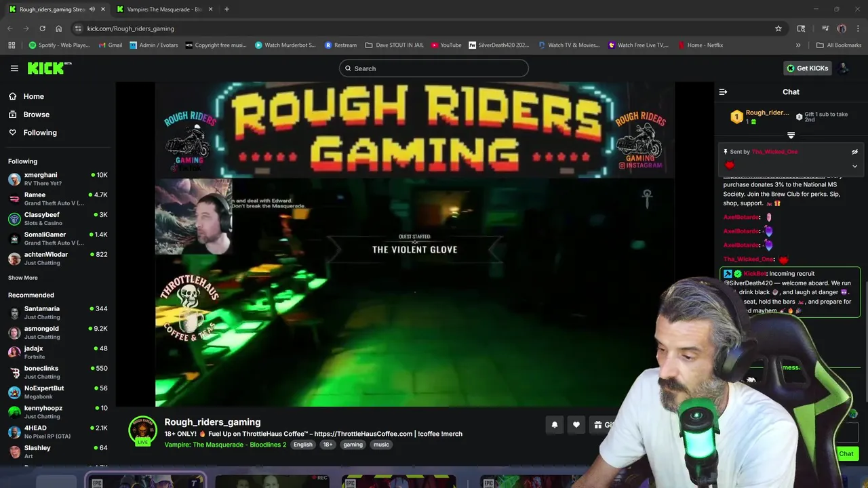868x488 pixels.
Task: Open site information icon in address bar
Action: [x=78, y=28]
